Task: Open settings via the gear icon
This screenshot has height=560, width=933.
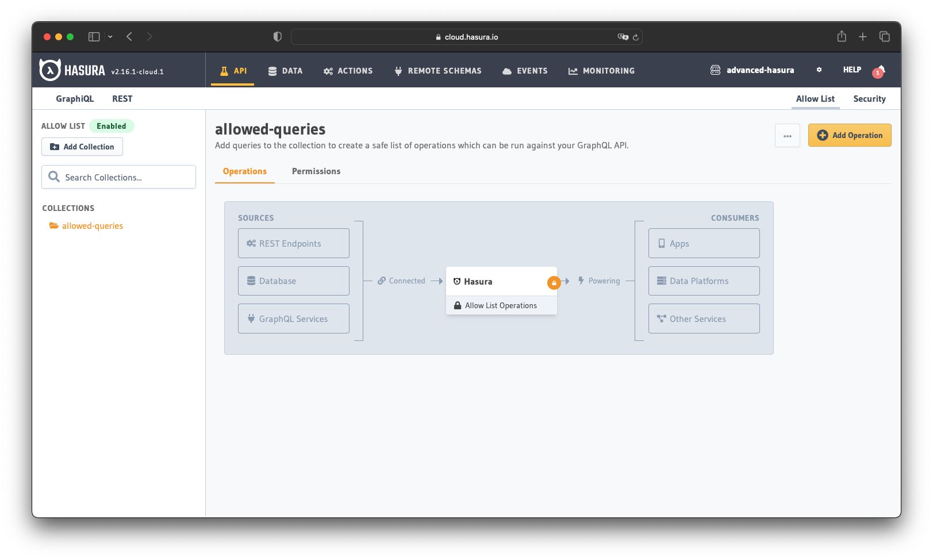Action: tap(819, 70)
